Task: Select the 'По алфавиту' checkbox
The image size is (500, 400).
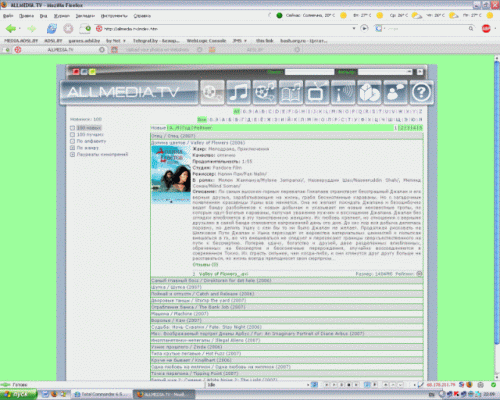Action: [x=72, y=141]
